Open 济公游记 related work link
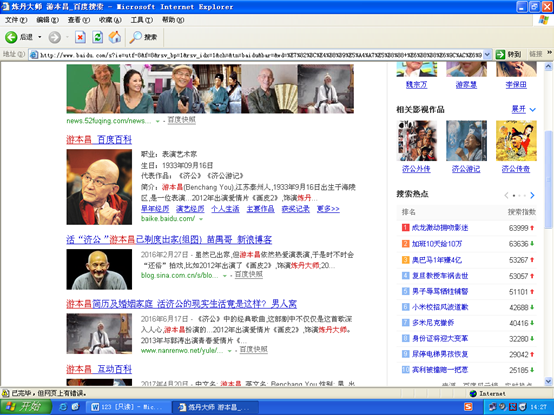554x415 pixels. tap(466, 169)
